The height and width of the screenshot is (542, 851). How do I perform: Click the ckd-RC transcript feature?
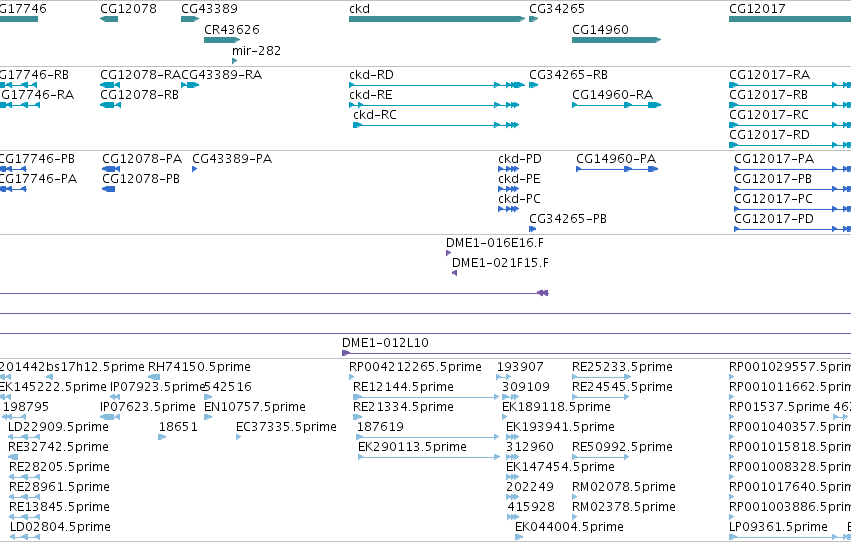(436, 125)
